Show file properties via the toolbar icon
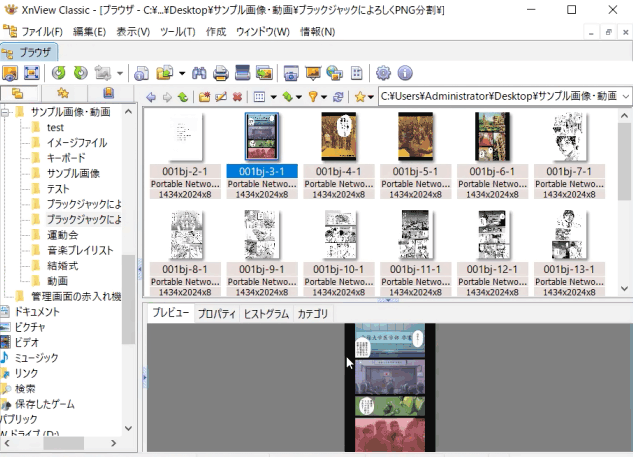 [142, 73]
